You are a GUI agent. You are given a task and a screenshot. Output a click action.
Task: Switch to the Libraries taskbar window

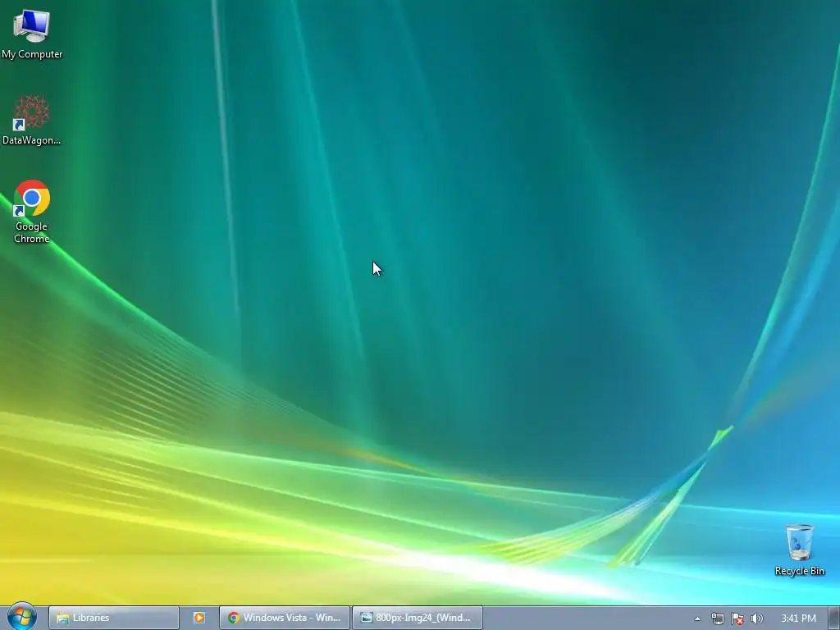click(113, 618)
